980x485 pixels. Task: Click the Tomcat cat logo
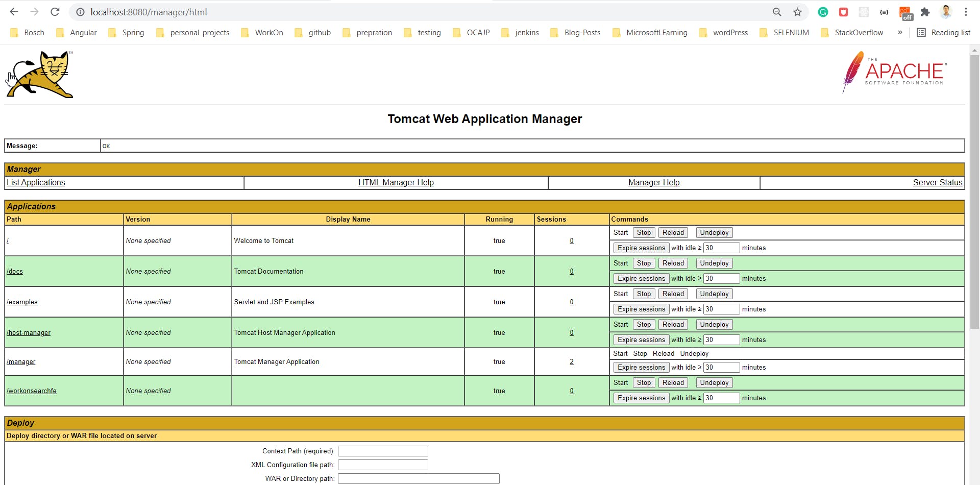tap(40, 75)
